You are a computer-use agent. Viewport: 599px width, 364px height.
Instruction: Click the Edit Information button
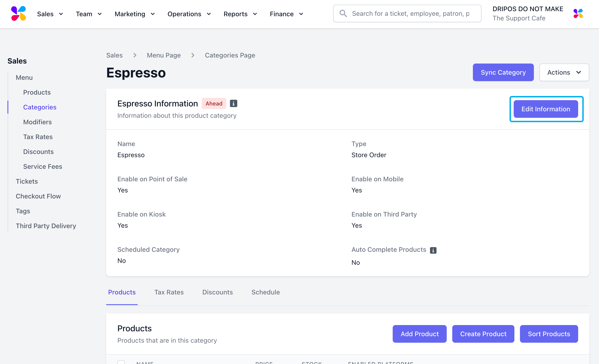click(x=545, y=109)
